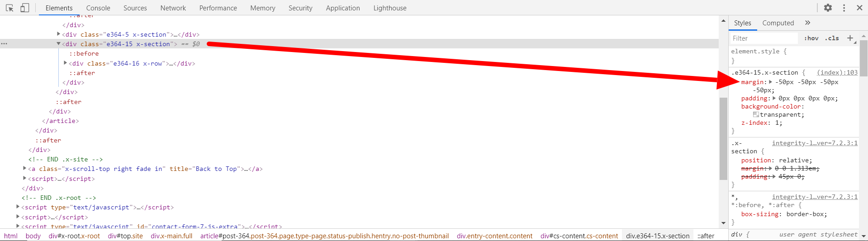Toggle the .cls class editor
The image size is (868, 241).
click(832, 38)
